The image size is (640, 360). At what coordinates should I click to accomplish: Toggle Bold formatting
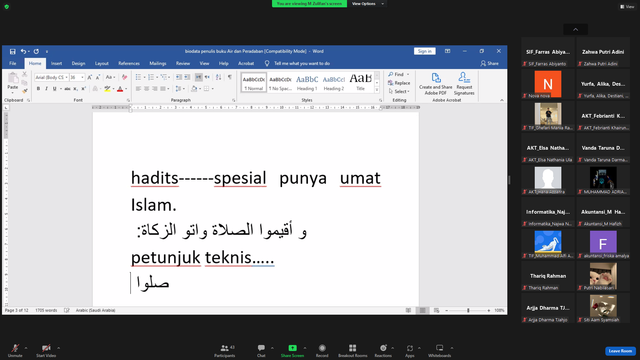click(x=38, y=89)
